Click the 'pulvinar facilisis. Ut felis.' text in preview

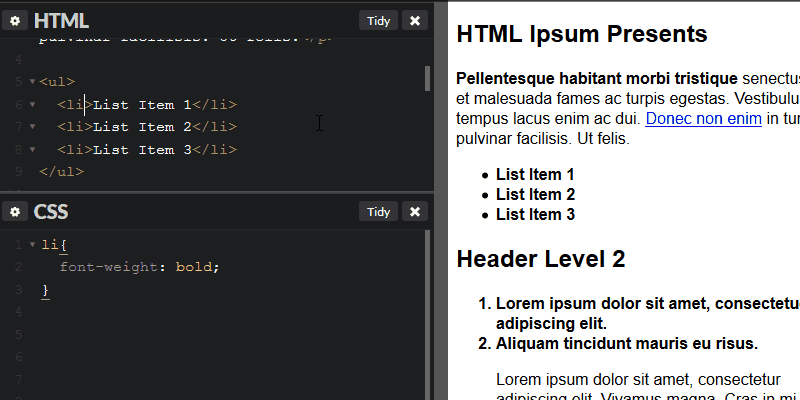point(543,138)
